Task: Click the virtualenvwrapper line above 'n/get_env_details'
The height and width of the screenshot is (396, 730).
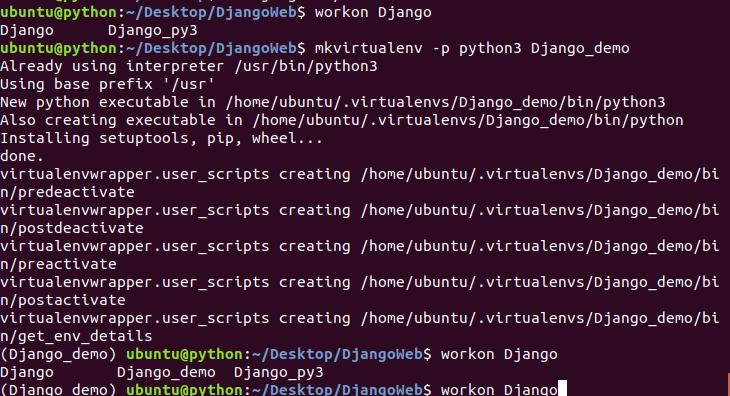Action: (x=359, y=318)
